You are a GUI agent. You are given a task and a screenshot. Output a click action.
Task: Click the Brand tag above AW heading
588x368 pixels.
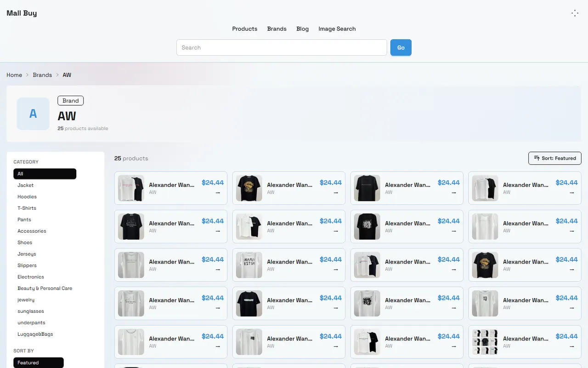coord(70,101)
